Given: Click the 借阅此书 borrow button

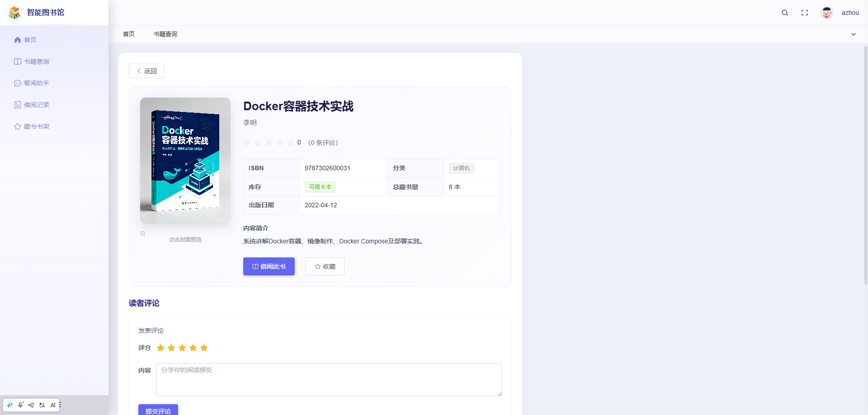Looking at the screenshot, I should 269,266.
